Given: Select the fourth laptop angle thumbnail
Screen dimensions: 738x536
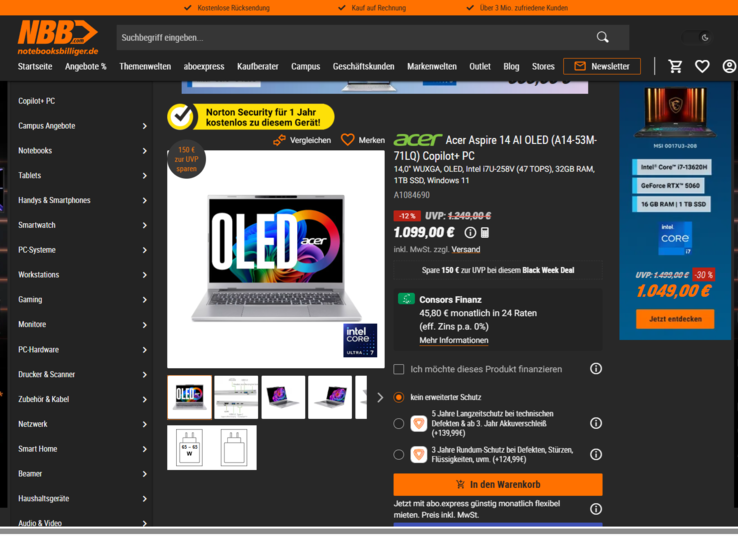Looking at the screenshot, I should (330, 397).
